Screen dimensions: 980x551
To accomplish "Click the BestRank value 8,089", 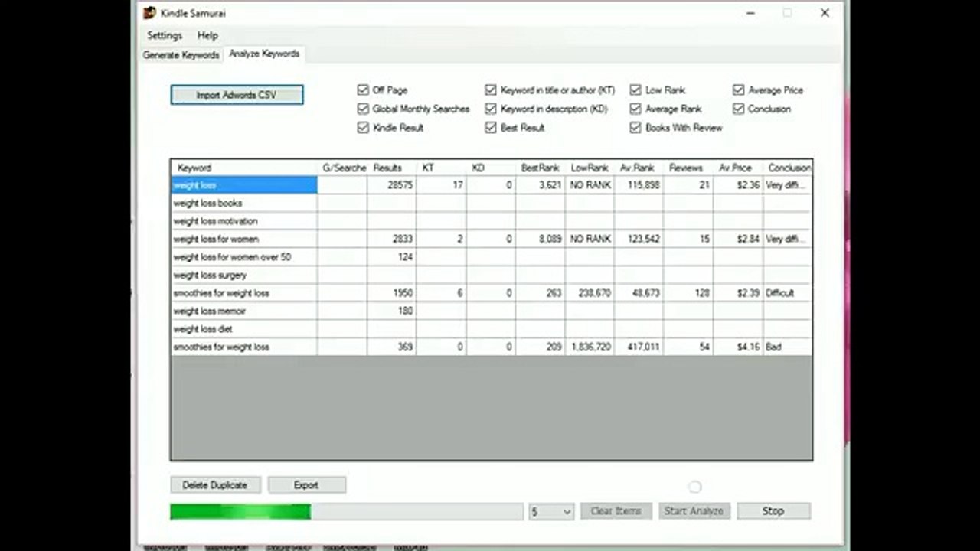I will pos(541,239).
